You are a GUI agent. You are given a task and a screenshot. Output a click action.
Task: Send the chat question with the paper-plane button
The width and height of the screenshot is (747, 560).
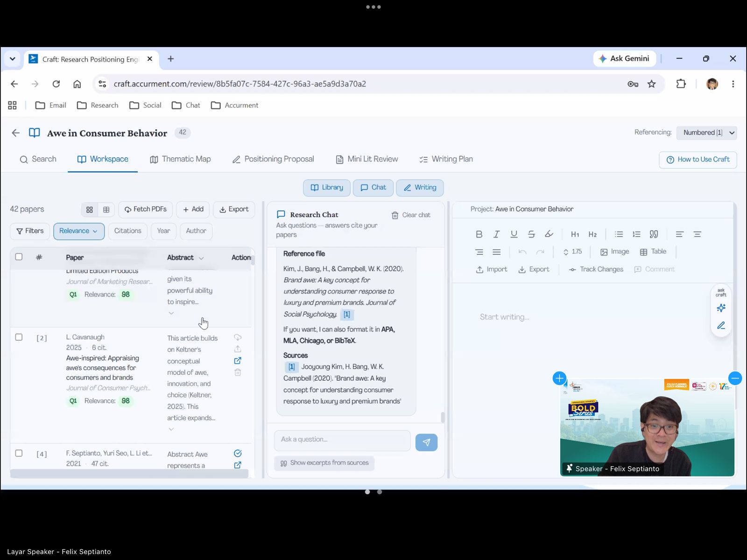426,442
